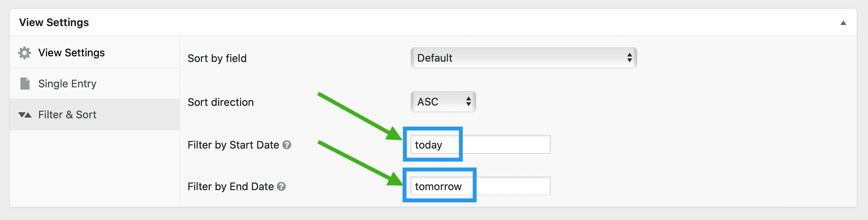Click the View Settings panel header

pyautogui.click(x=54, y=22)
